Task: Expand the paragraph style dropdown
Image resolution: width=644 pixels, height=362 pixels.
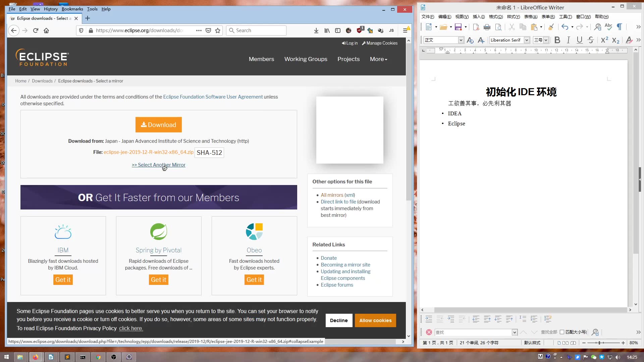Action: point(461,40)
